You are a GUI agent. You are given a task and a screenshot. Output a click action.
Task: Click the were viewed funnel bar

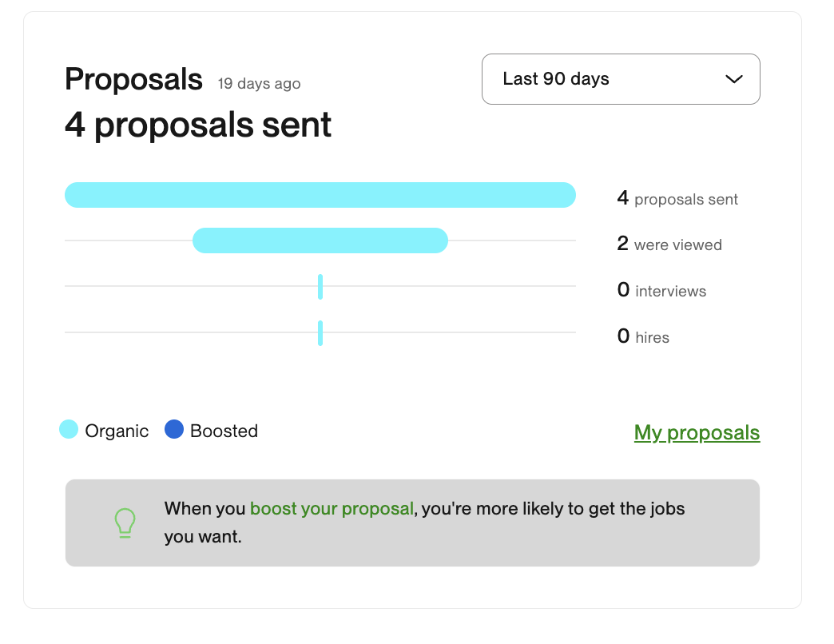tap(320, 241)
